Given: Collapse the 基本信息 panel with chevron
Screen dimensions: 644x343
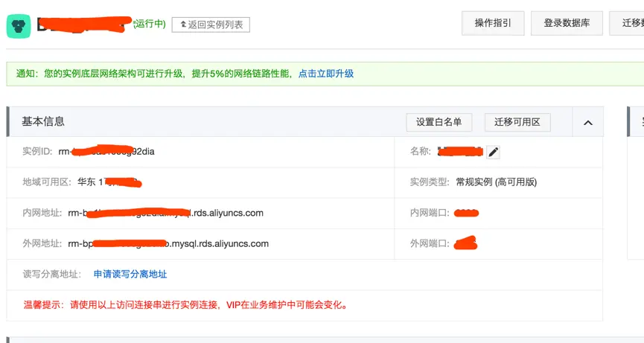Looking at the screenshot, I should point(588,122).
